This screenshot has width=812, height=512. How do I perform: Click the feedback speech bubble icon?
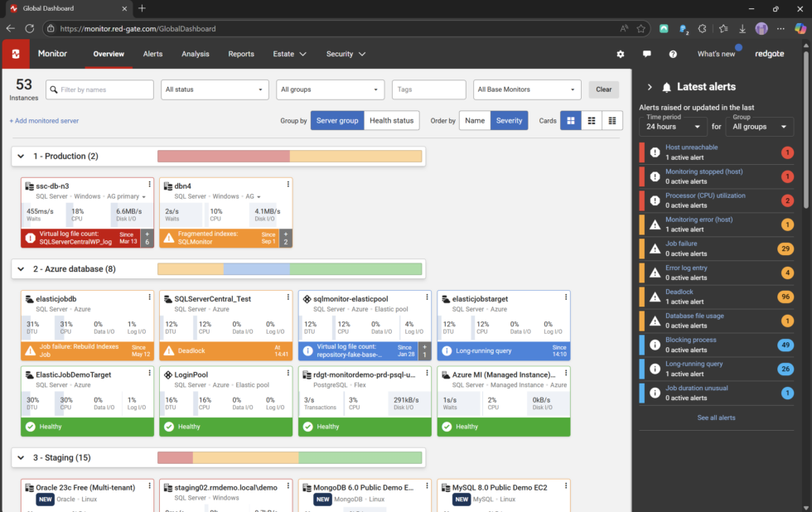click(x=646, y=54)
